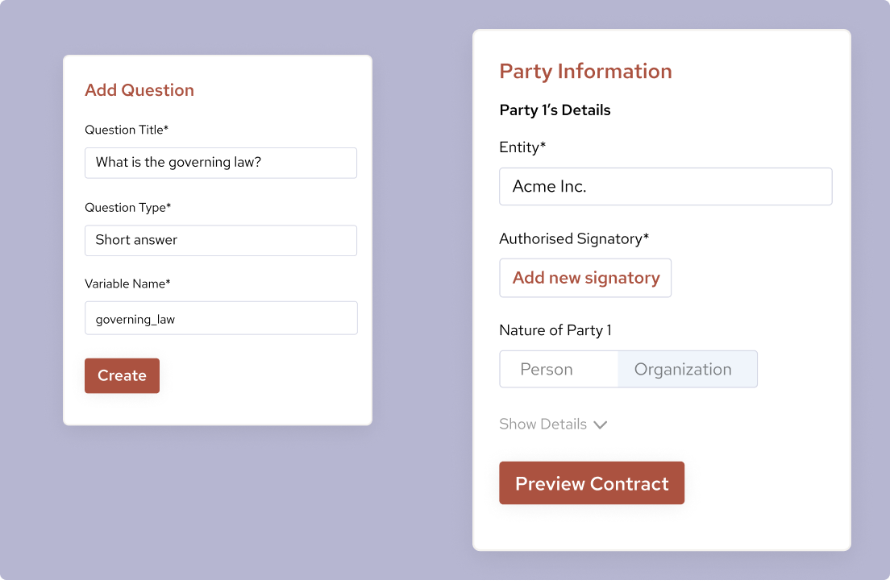Image resolution: width=890 pixels, height=588 pixels.
Task: Click the Party Information heading
Action: [x=585, y=72]
